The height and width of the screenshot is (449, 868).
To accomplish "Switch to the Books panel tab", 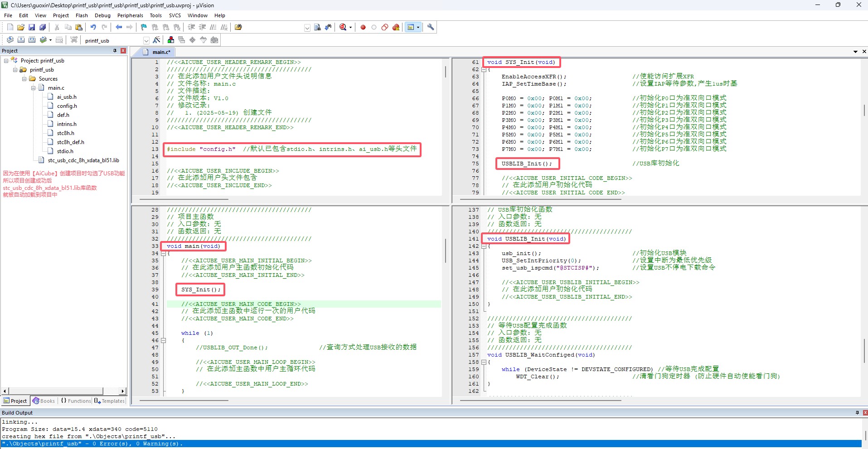I will pyautogui.click(x=44, y=401).
